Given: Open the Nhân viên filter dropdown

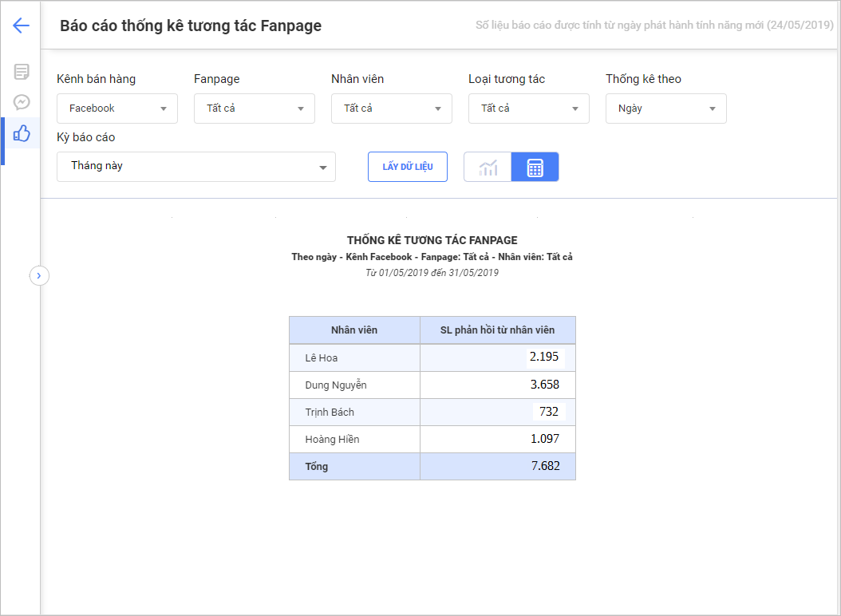Looking at the screenshot, I should click(392, 109).
